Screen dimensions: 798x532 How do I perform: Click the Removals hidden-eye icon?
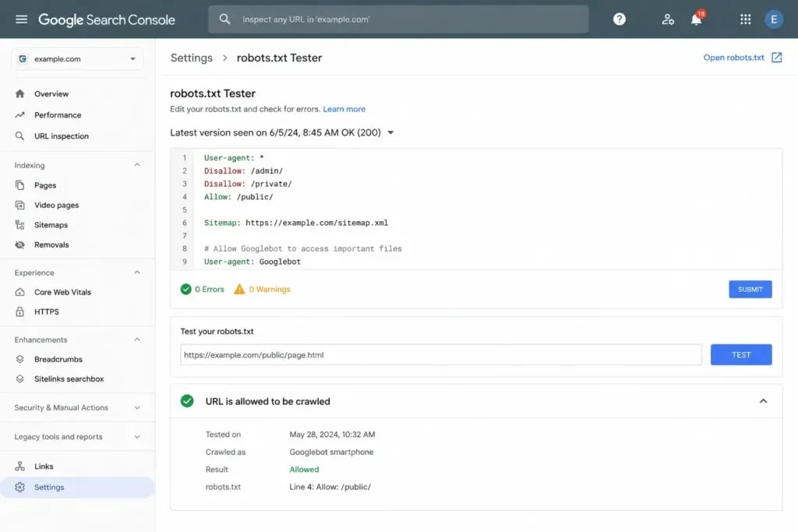coord(19,245)
